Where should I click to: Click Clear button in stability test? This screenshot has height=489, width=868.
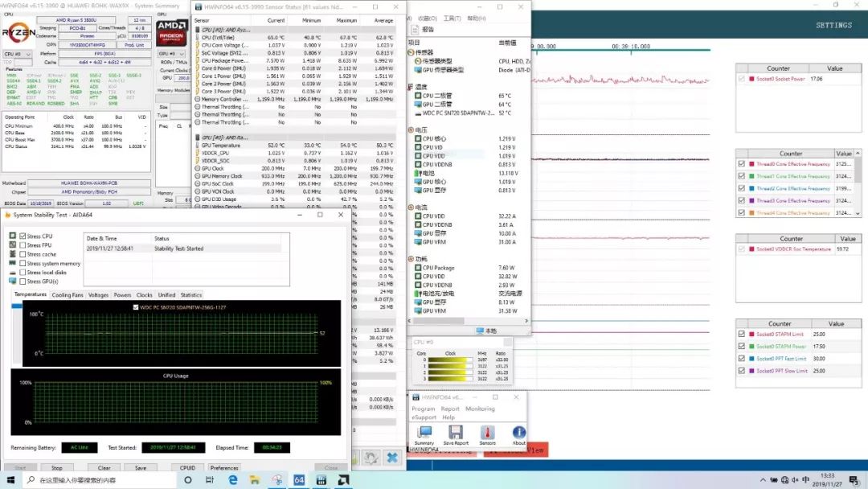point(104,467)
